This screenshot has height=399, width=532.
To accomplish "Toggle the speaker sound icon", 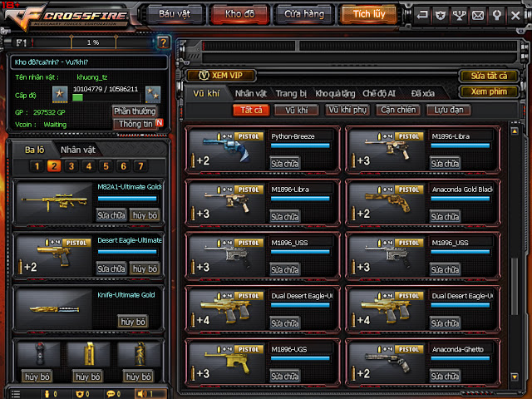I will pyautogui.click(x=142, y=394).
